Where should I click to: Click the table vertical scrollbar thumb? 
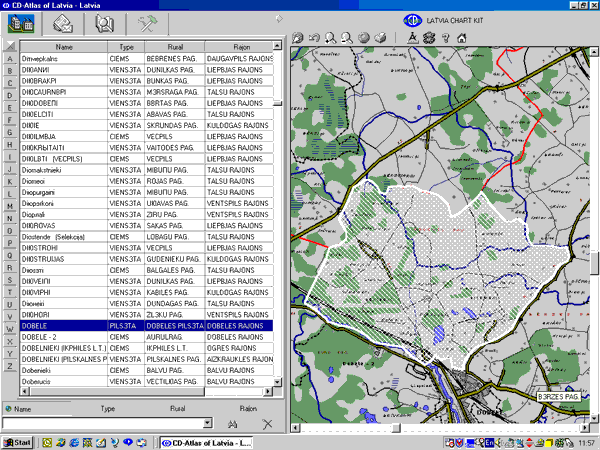(277, 103)
